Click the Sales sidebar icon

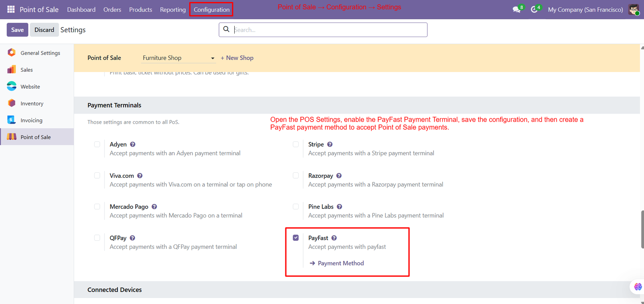(x=12, y=70)
